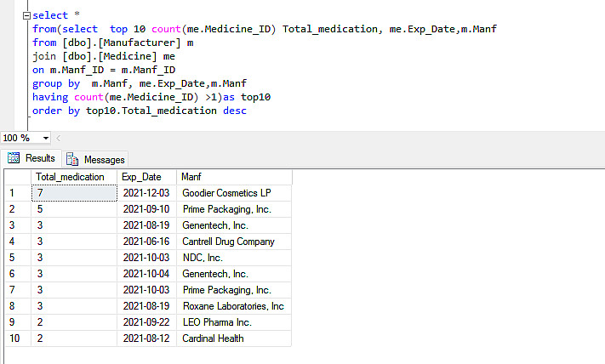Click date cell '2021-09-22'
605x364 pixels.
point(146,322)
